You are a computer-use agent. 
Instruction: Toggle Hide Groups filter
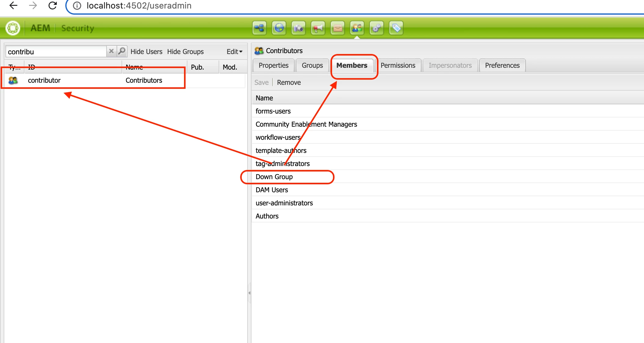pyautogui.click(x=185, y=52)
